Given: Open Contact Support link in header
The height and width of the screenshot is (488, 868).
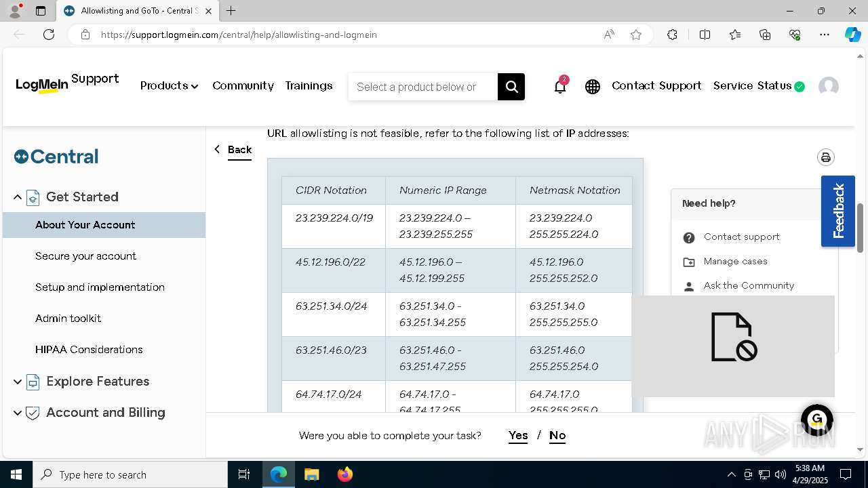Looking at the screenshot, I should [656, 85].
